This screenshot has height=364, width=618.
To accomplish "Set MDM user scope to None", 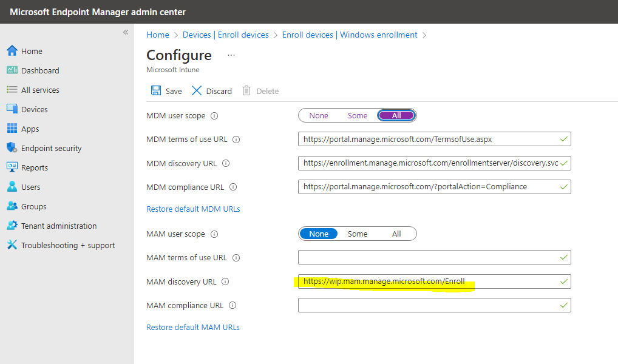I will tap(319, 115).
